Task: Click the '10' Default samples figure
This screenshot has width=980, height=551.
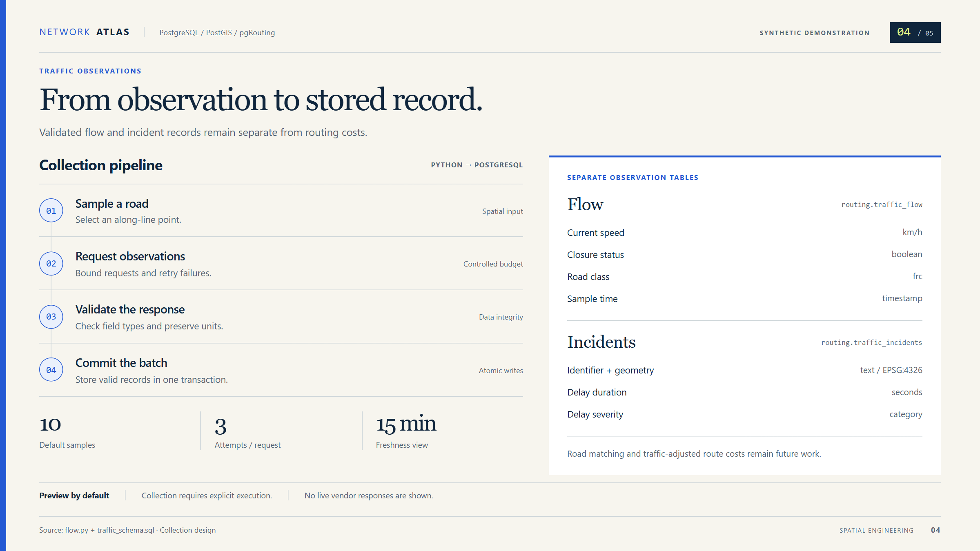Action: click(50, 424)
